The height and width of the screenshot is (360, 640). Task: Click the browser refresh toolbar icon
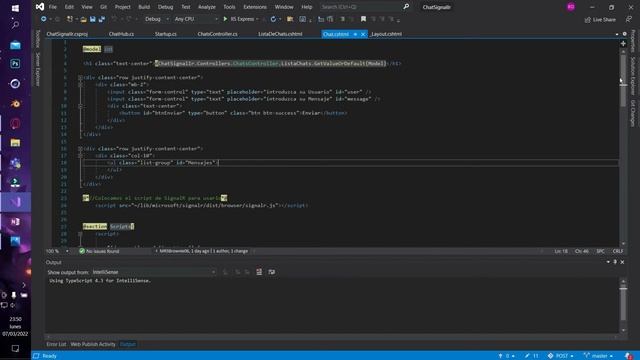pos(273,19)
